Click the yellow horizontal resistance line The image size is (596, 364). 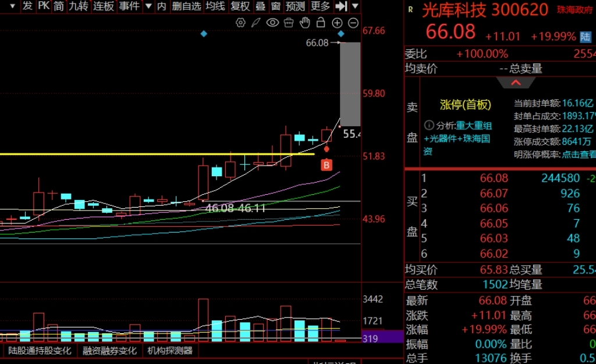pos(157,154)
